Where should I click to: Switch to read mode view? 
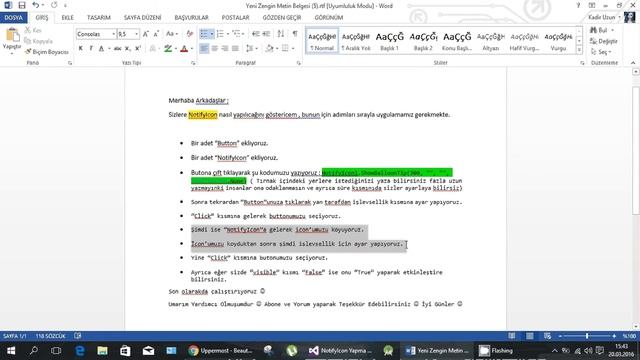click(511, 336)
